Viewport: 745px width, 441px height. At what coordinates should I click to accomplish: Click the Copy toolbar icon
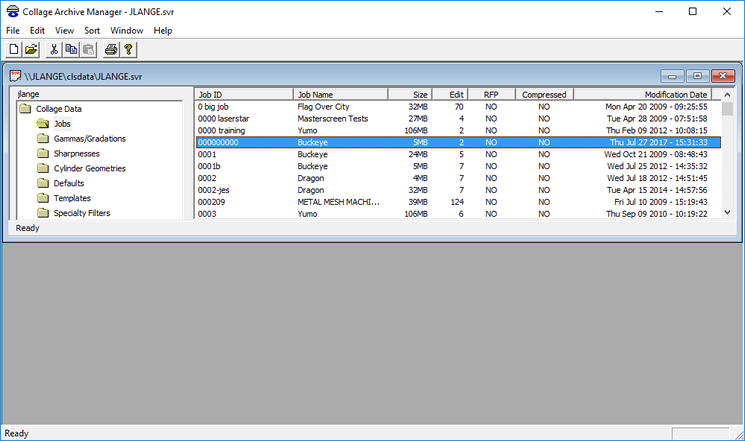(71, 49)
